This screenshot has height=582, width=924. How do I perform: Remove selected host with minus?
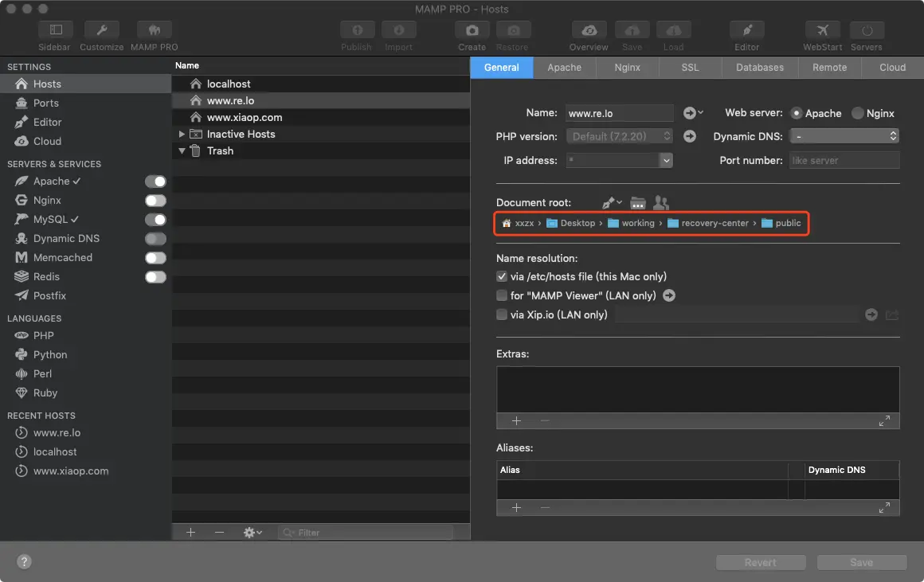pos(219,533)
